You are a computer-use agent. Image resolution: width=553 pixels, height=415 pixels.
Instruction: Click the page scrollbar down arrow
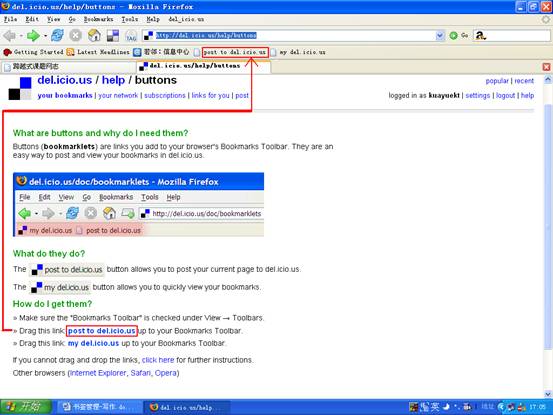[x=548, y=394]
